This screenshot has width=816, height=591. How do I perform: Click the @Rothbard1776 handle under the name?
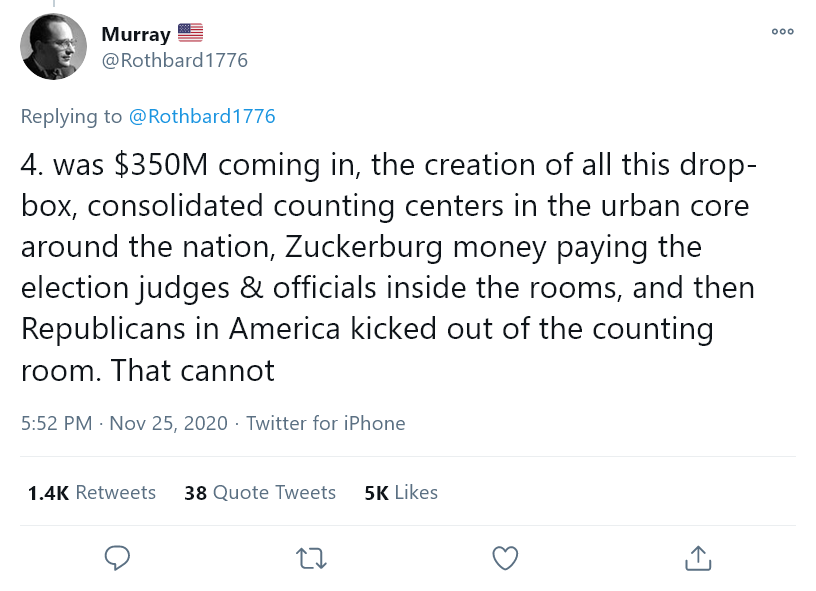click(174, 61)
